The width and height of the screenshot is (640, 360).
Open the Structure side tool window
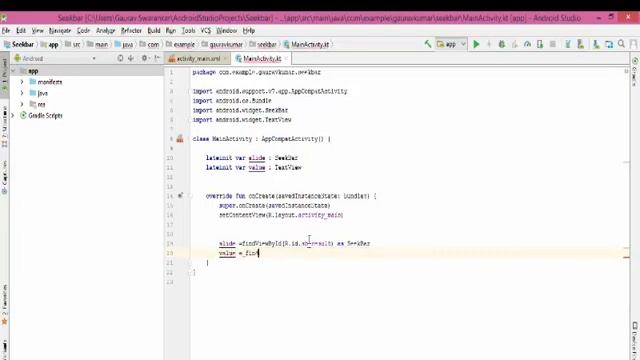tap(4, 127)
